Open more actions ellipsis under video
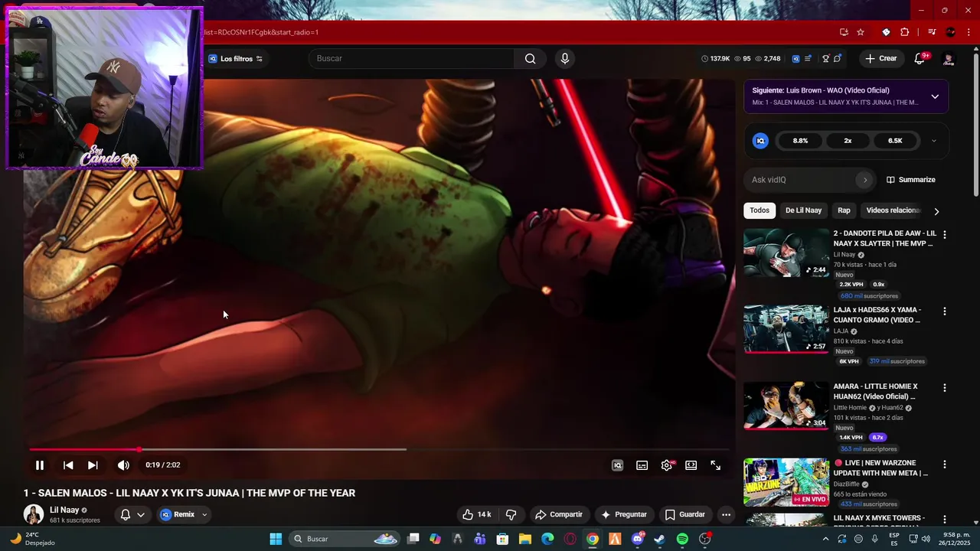 pos(726,515)
